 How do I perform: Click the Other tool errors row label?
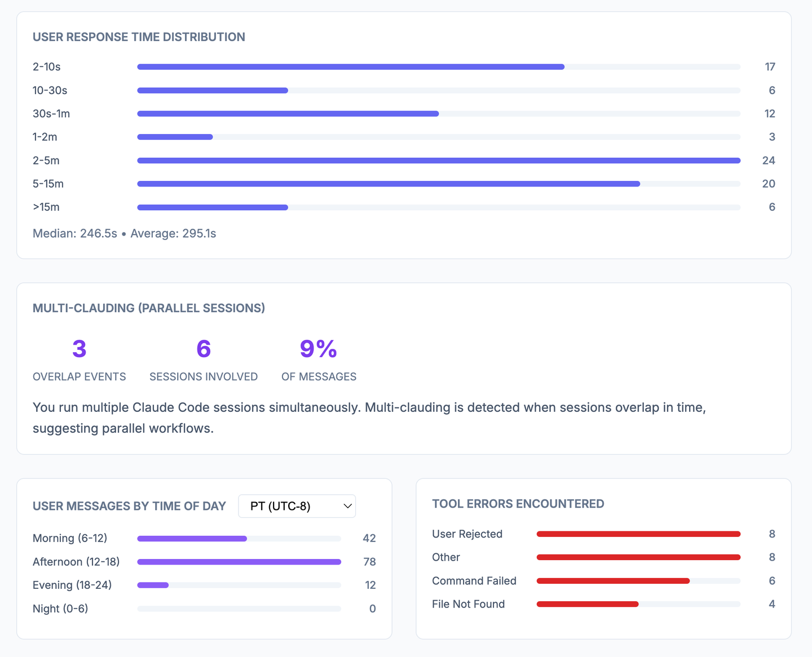(446, 557)
